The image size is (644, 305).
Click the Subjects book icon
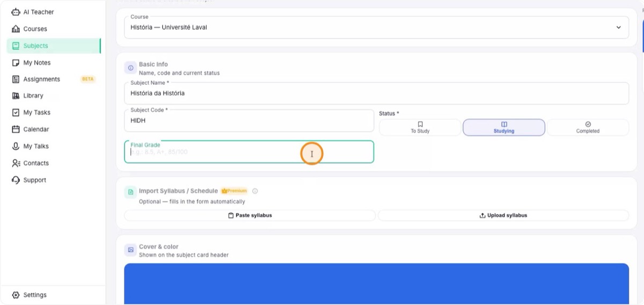click(x=16, y=46)
